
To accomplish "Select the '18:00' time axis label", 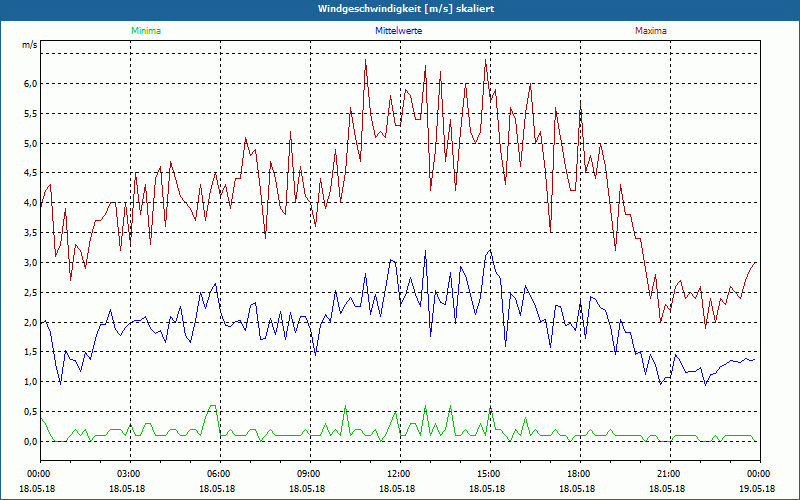I will [581, 474].
